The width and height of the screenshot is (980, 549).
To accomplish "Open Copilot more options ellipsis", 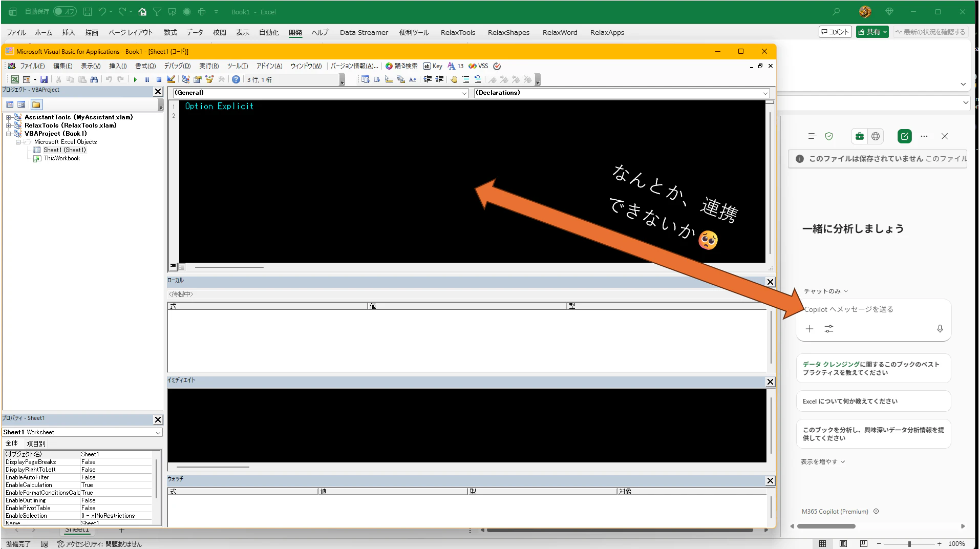I will pyautogui.click(x=924, y=136).
